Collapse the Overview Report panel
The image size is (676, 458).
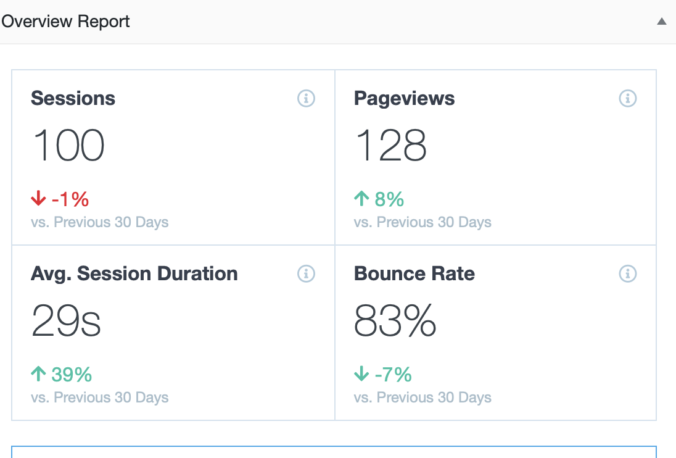click(661, 21)
